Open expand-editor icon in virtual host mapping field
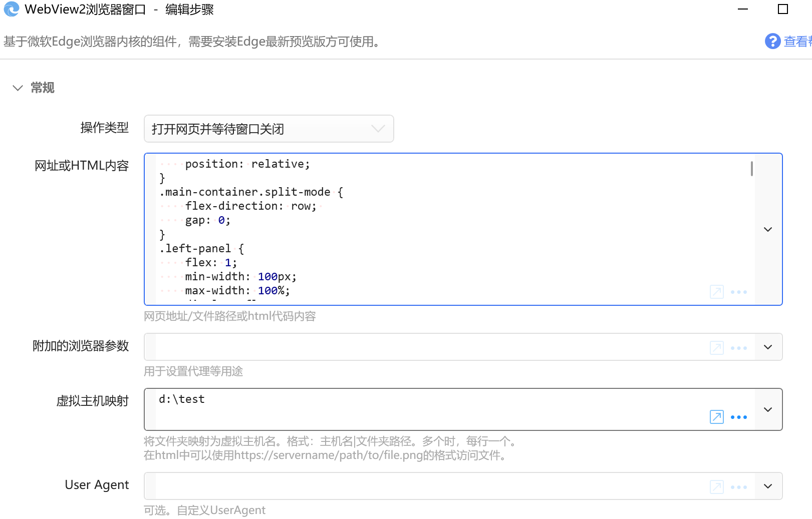 [x=717, y=417]
